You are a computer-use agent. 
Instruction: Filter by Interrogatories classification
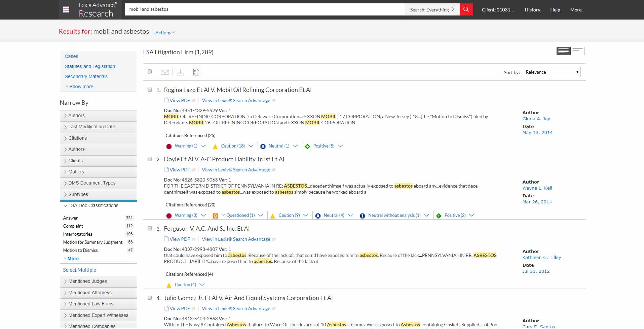(x=78, y=234)
